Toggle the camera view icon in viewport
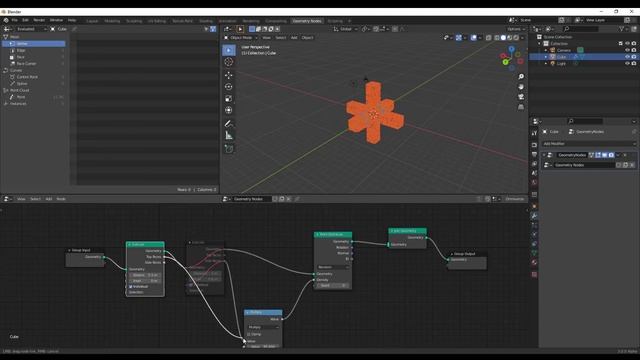Viewport: 640px width, 360px height. point(521,97)
